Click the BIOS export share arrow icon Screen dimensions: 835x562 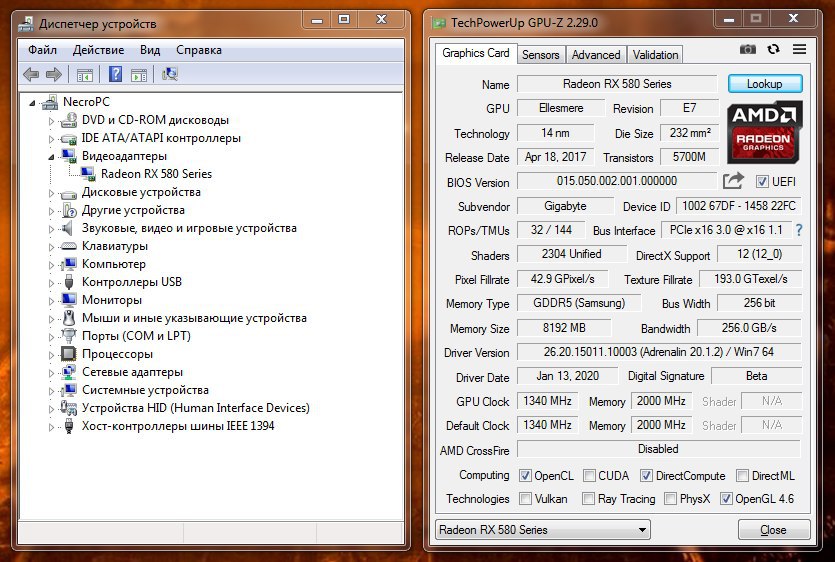click(x=733, y=181)
